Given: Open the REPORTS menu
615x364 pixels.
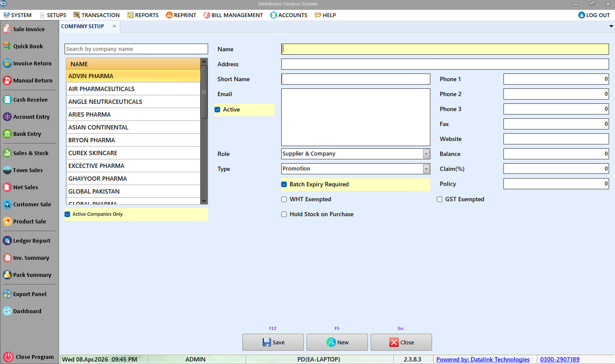Looking at the screenshot, I should coord(143,15).
